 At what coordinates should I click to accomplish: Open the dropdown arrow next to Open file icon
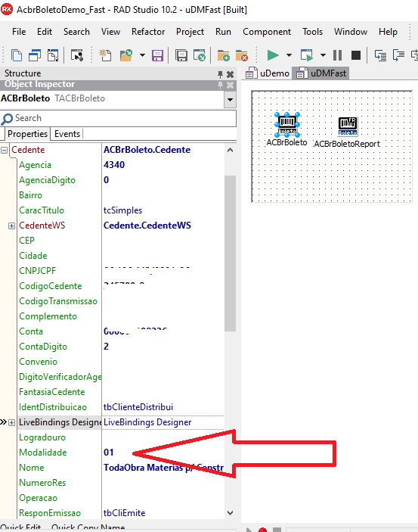pos(142,55)
